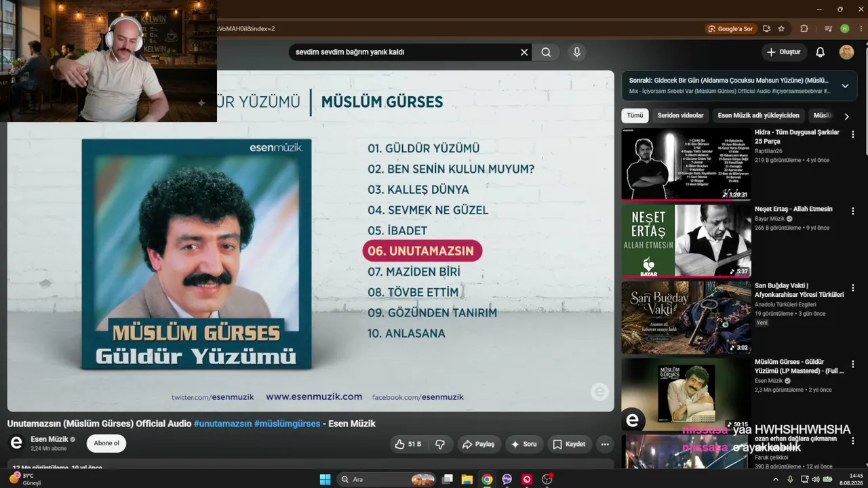Click the "Anadolu Türküleri Ezgileri" channel name

(785, 304)
